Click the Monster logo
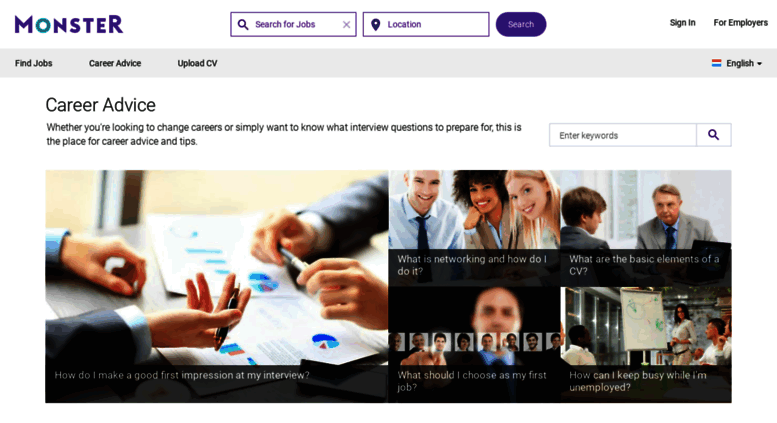 point(69,24)
